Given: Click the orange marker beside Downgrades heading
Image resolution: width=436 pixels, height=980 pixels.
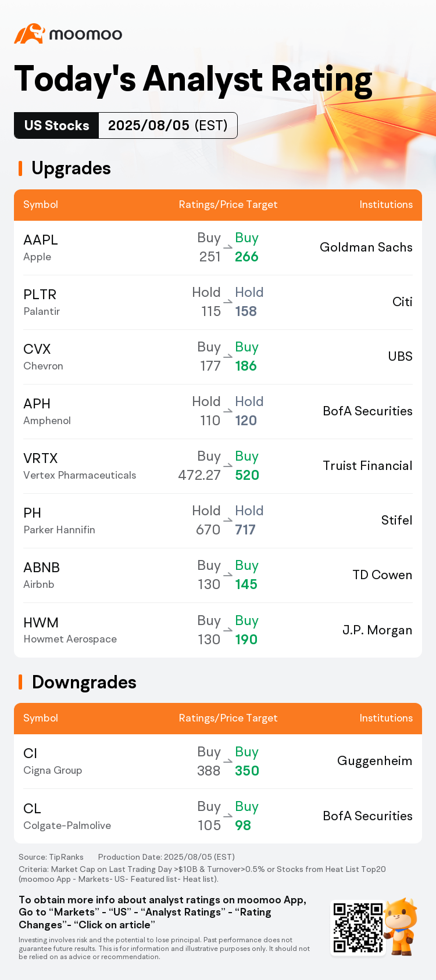Looking at the screenshot, I should point(20,682).
